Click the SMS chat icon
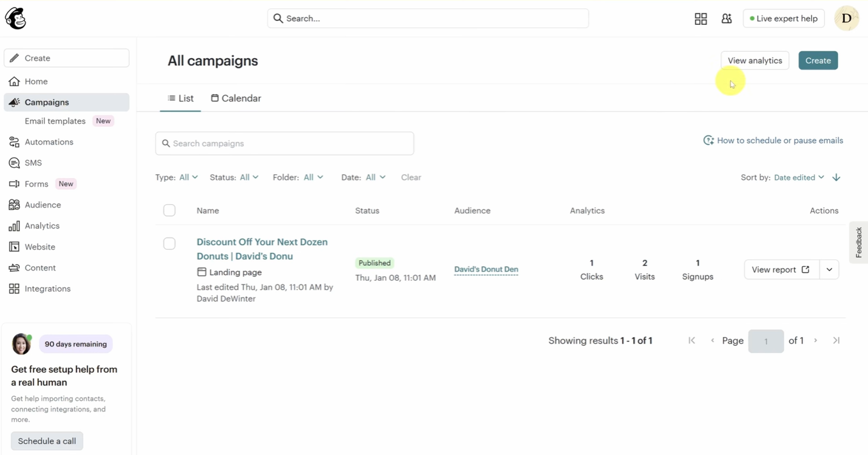The height and width of the screenshot is (455, 868). click(x=14, y=163)
